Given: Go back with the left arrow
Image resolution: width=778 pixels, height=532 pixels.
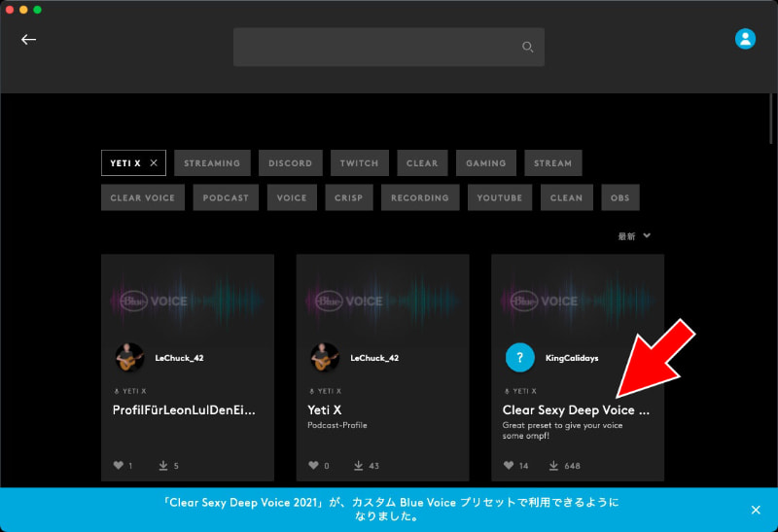Looking at the screenshot, I should pos(29,39).
